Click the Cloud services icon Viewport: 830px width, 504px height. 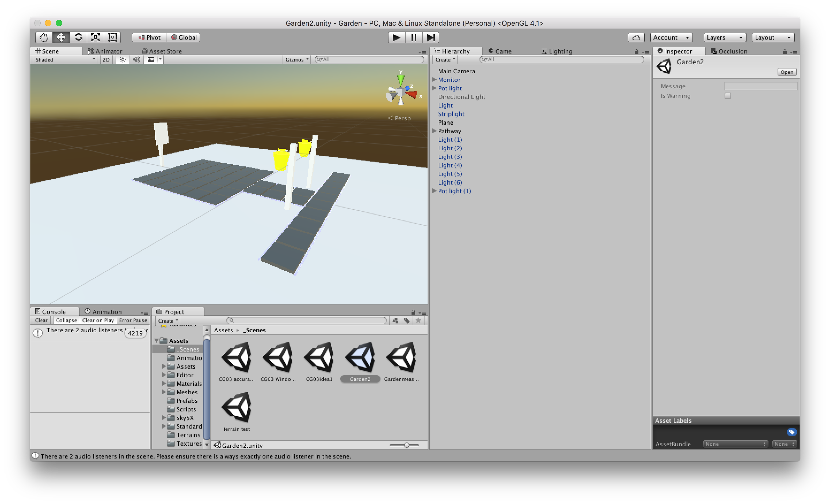pos(636,37)
